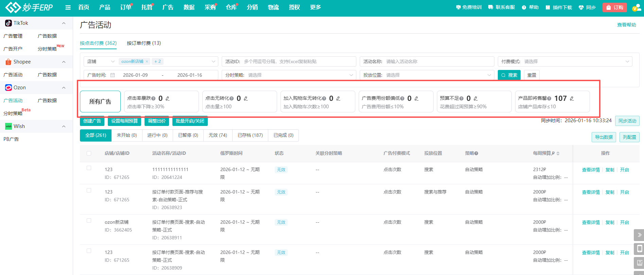Open the 投放位置 dropdown
Image resolution: width=644 pixels, height=275 pixels.
[x=427, y=75]
